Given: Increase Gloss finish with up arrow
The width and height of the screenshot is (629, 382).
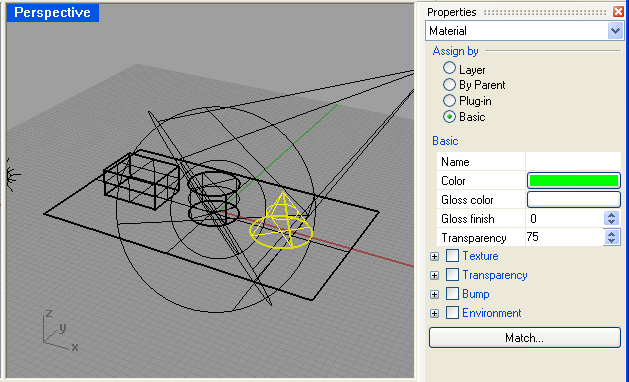Looking at the screenshot, I should 611,215.
